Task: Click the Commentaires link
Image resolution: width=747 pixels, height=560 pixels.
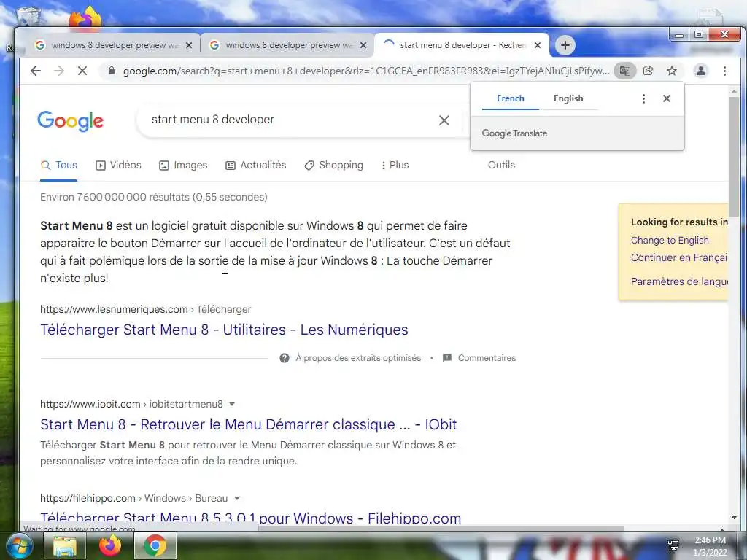Action: click(x=487, y=358)
